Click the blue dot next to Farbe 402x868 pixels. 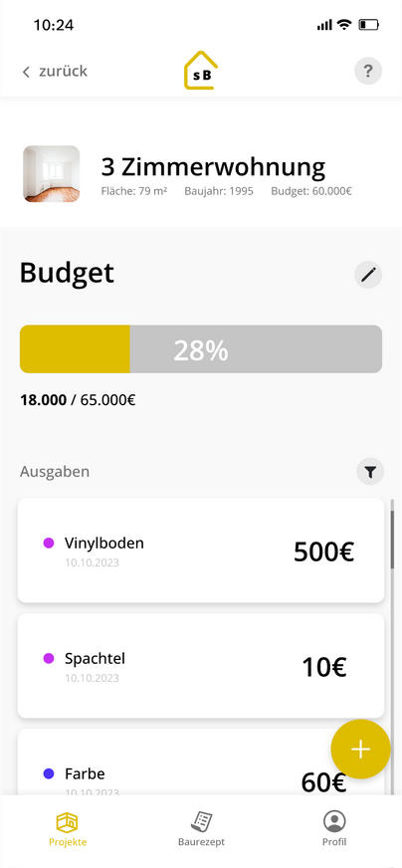[49, 773]
